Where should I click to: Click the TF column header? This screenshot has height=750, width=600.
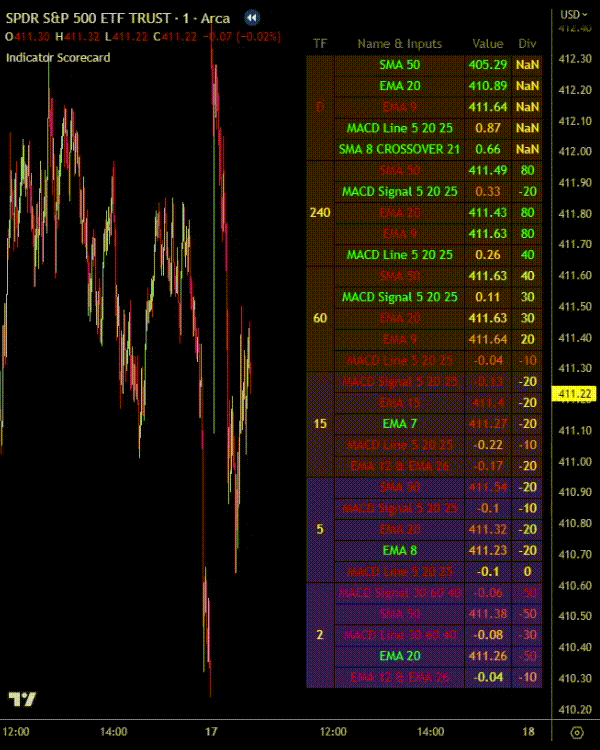pos(320,44)
